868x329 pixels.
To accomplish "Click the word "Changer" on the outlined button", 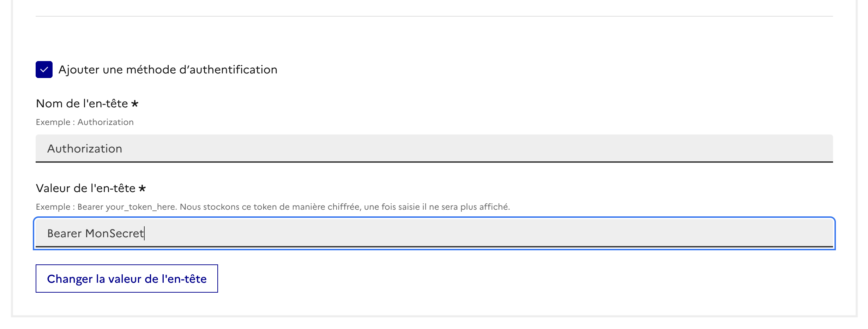I will (70, 279).
